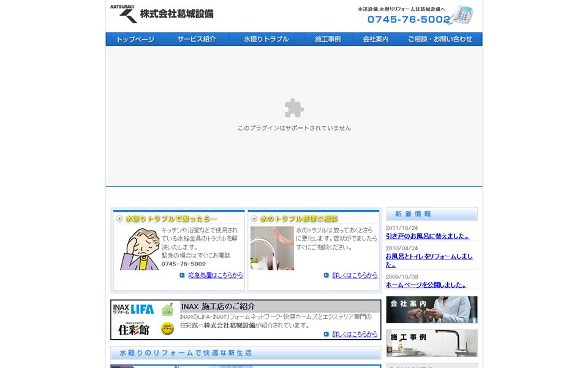
Task: Click the header phone number 0745-76-5002
Action: (x=409, y=20)
